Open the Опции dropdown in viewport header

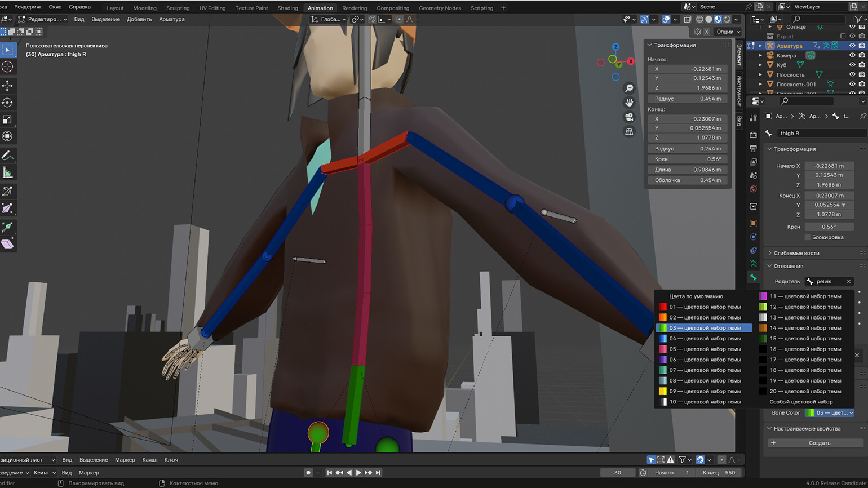[728, 32]
